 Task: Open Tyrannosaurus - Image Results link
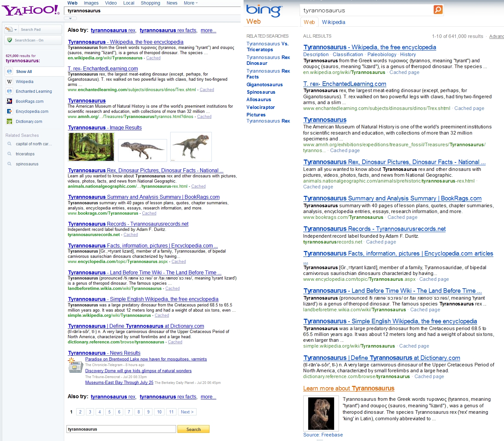click(x=105, y=128)
